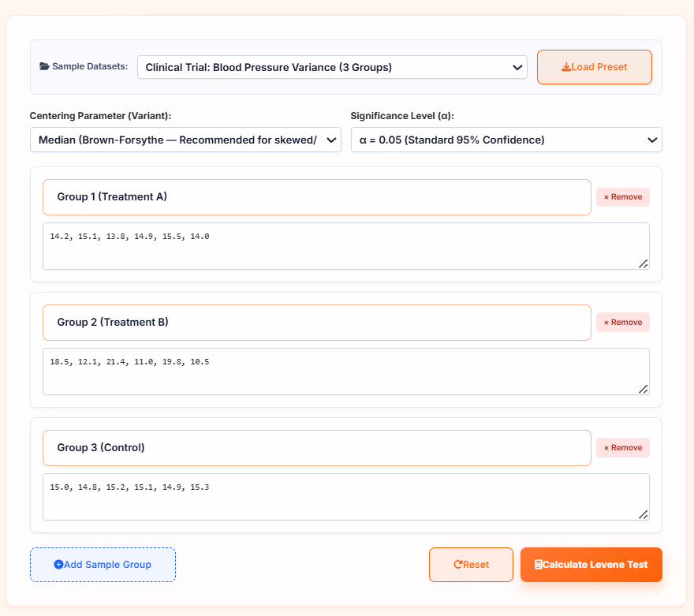Remove the Group 3 (Control) sample
694x616 pixels.
623,447
